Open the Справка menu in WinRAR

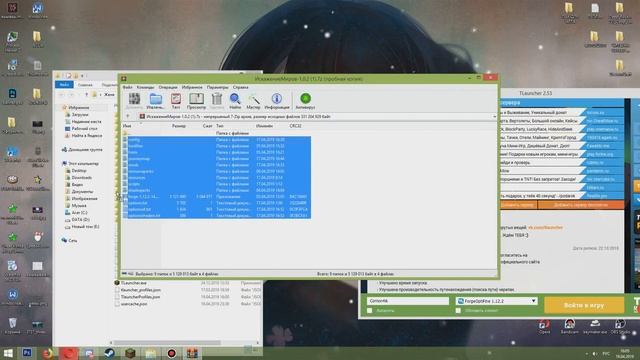point(240,87)
